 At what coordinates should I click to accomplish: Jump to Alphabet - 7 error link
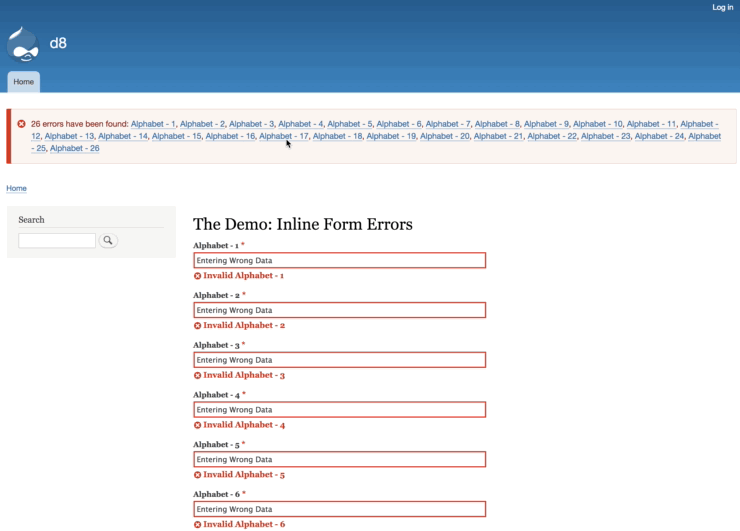click(x=448, y=124)
